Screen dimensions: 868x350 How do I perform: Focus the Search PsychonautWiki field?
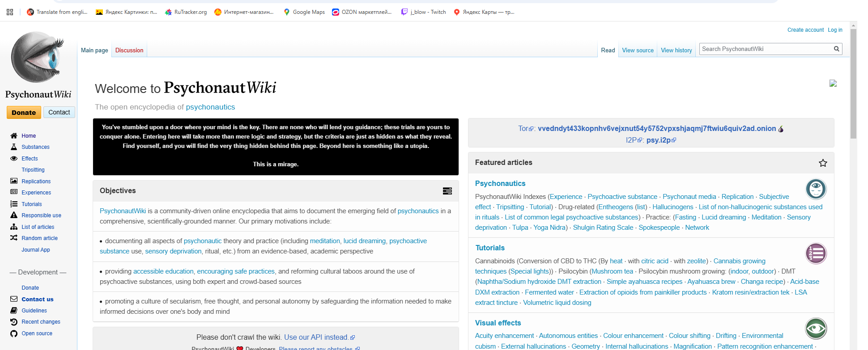pyautogui.click(x=766, y=49)
